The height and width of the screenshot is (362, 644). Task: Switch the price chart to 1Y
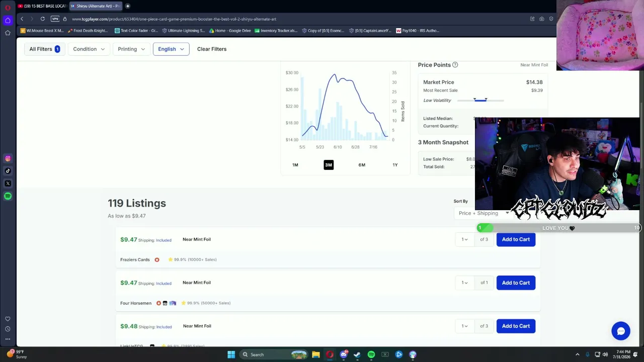coord(395,165)
